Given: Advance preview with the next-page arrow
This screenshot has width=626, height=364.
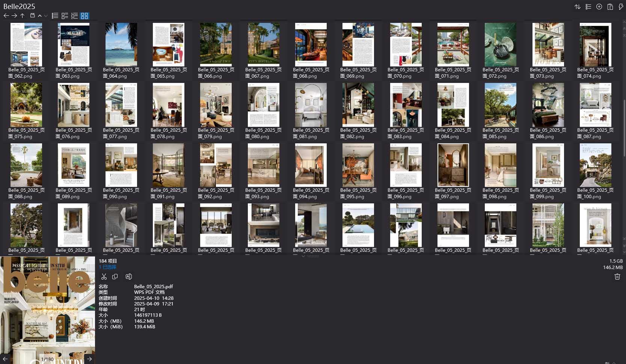Looking at the screenshot, I should [89, 359].
